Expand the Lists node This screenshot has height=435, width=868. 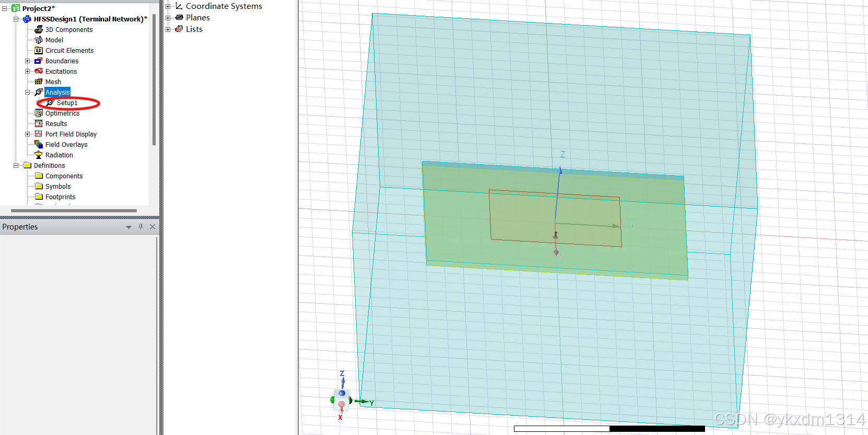click(x=168, y=29)
